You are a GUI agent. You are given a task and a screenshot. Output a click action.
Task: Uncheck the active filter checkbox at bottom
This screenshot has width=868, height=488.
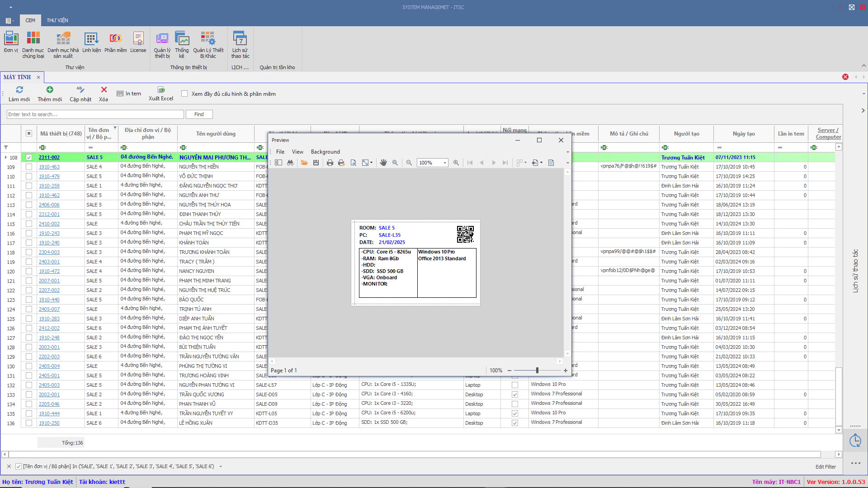(x=19, y=466)
